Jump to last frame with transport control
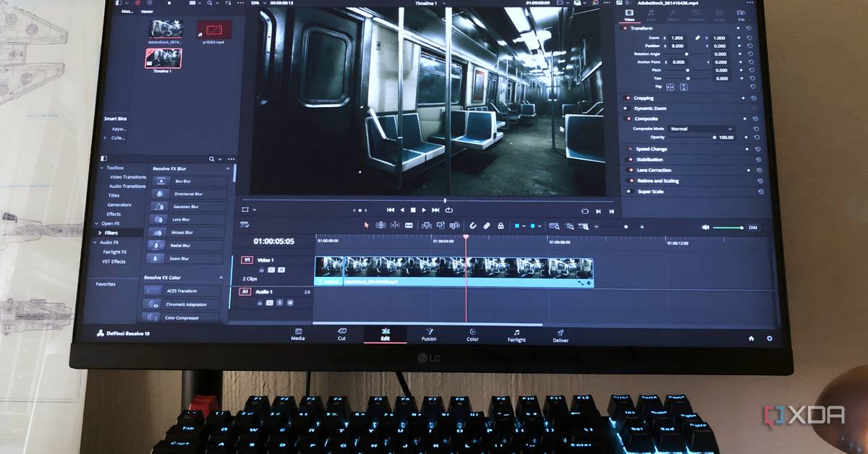Screen dimensions: 868x454 coord(435,210)
